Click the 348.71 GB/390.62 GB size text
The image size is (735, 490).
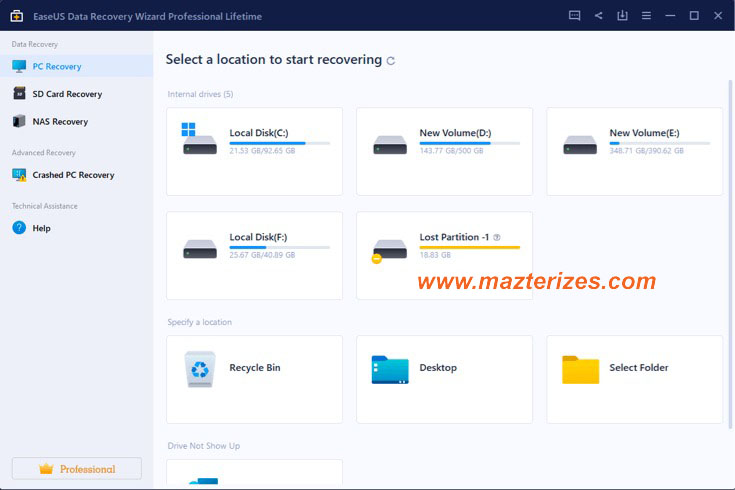[646, 151]
